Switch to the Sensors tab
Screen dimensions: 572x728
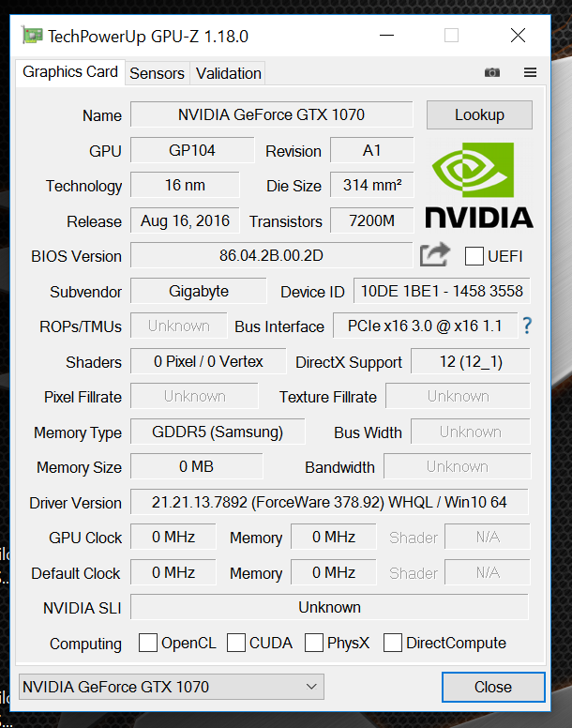[157, 73]
